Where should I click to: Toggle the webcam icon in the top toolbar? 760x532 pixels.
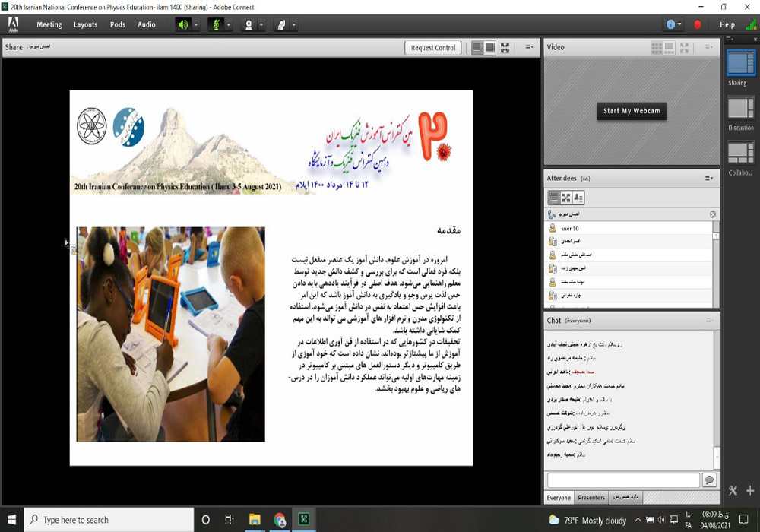point(248,24)
